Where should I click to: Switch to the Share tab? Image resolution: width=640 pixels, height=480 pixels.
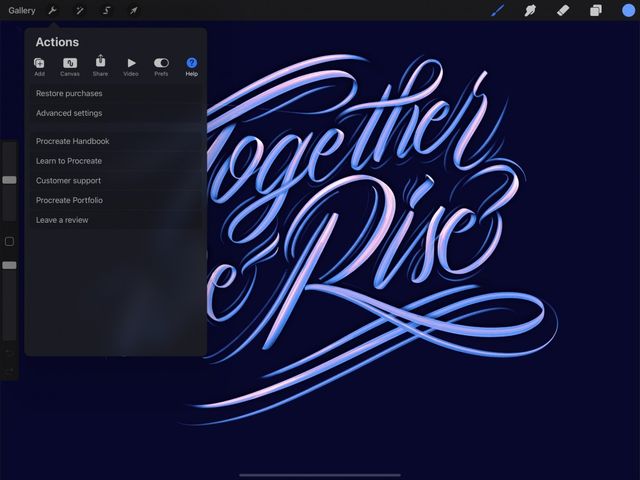point(100,66)
